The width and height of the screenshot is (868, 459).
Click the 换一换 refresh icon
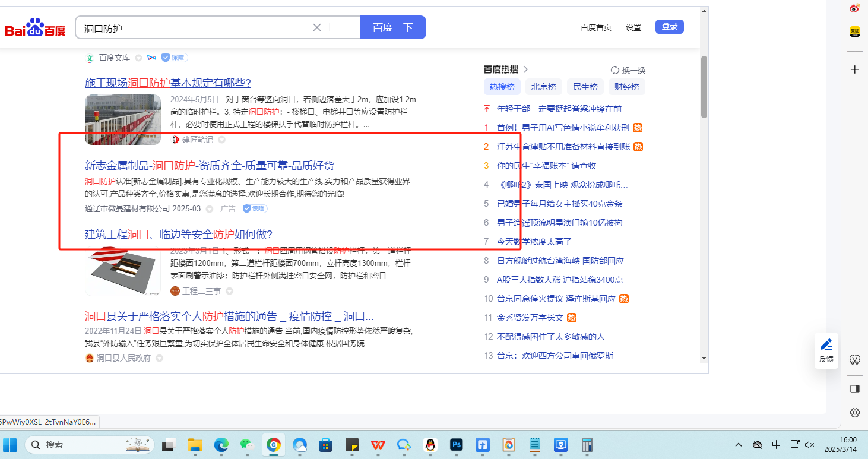pos(615,70)
